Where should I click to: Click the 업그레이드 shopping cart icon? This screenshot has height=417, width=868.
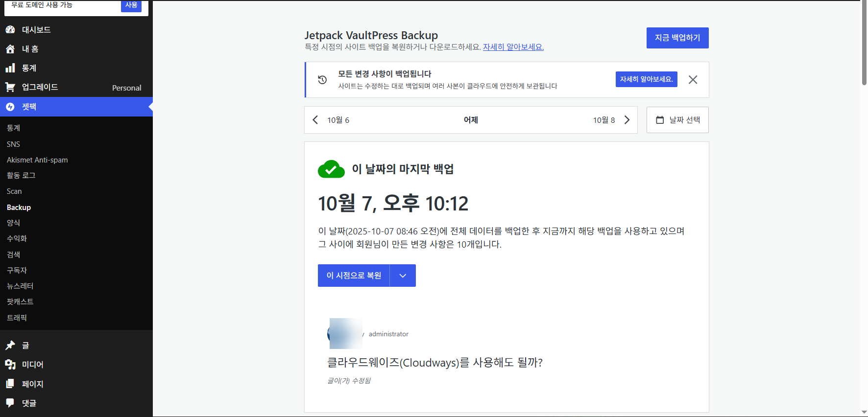coord(10,87)
